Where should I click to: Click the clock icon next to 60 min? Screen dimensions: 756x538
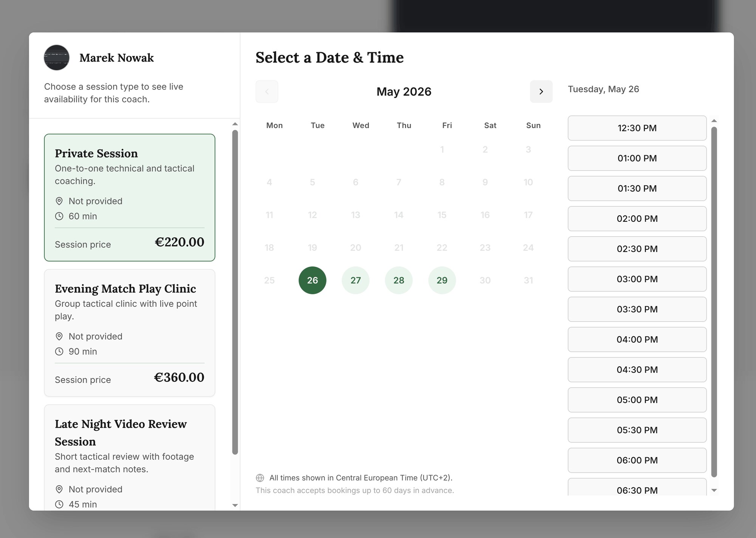59,216
